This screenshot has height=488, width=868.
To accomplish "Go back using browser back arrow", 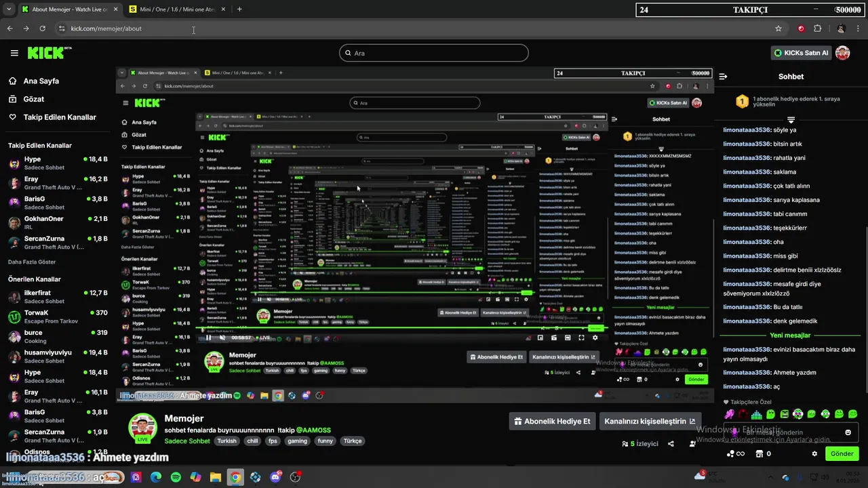I will coord(9,28).
